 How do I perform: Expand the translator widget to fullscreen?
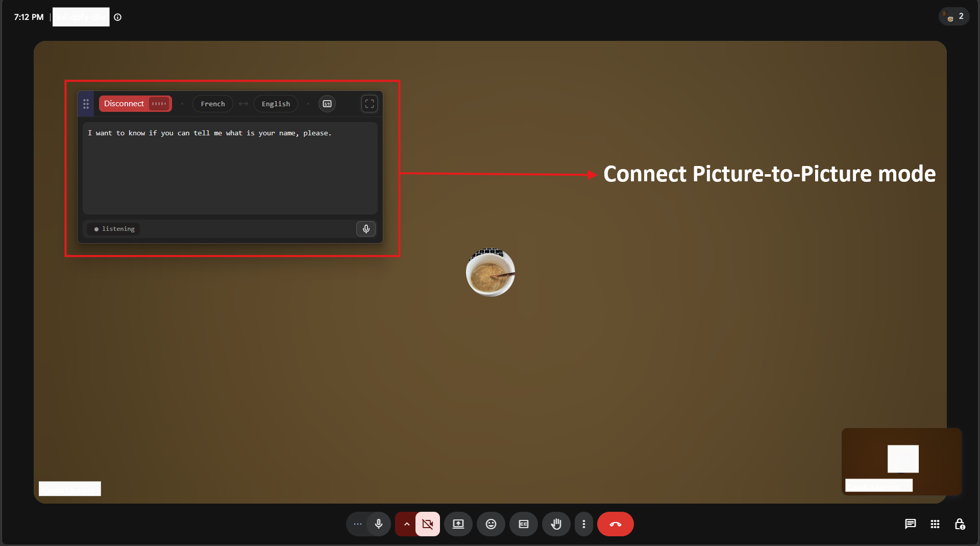pos(370,104)
